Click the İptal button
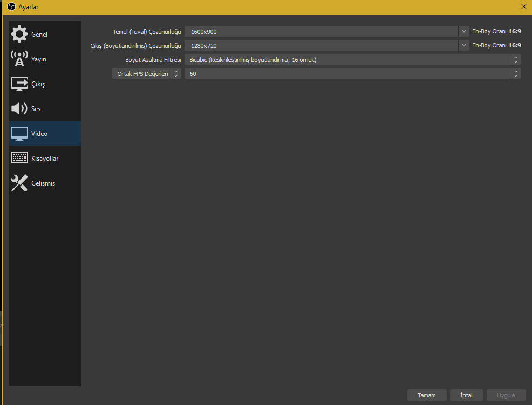 pyautogui.click(x=467, y=395)
